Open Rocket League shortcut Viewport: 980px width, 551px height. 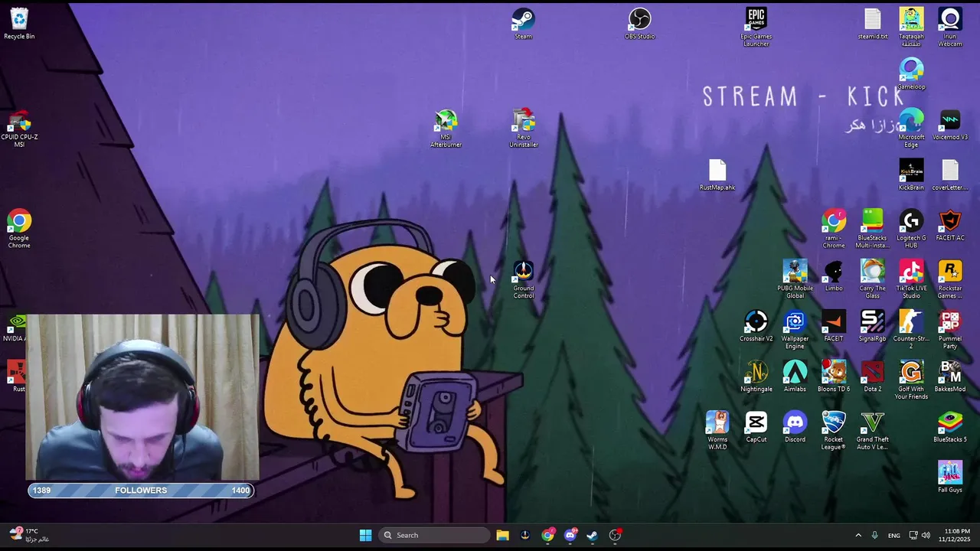[x=834, y=431]
